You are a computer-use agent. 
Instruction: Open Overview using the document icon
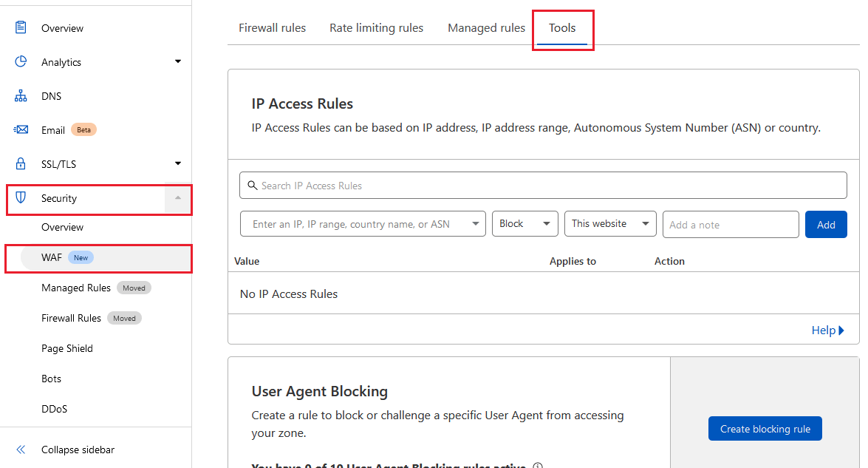21,27
